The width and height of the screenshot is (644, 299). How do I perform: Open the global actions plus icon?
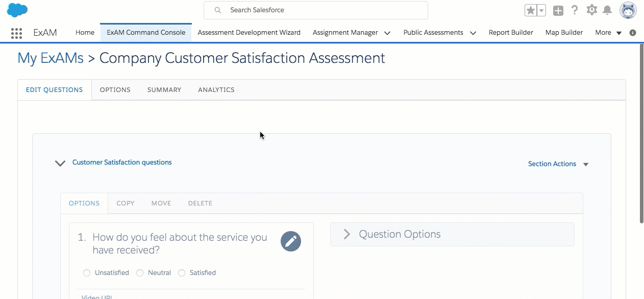(x=558, y=10)
